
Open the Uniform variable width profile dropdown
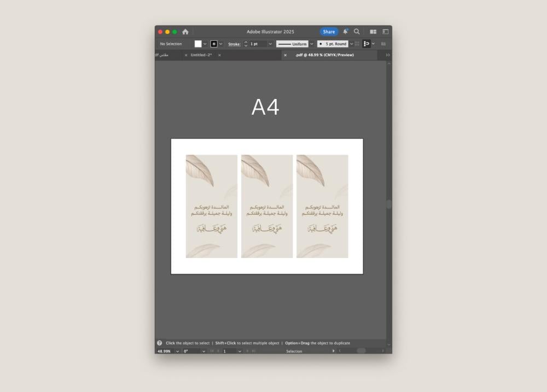(x=312, y=44)
